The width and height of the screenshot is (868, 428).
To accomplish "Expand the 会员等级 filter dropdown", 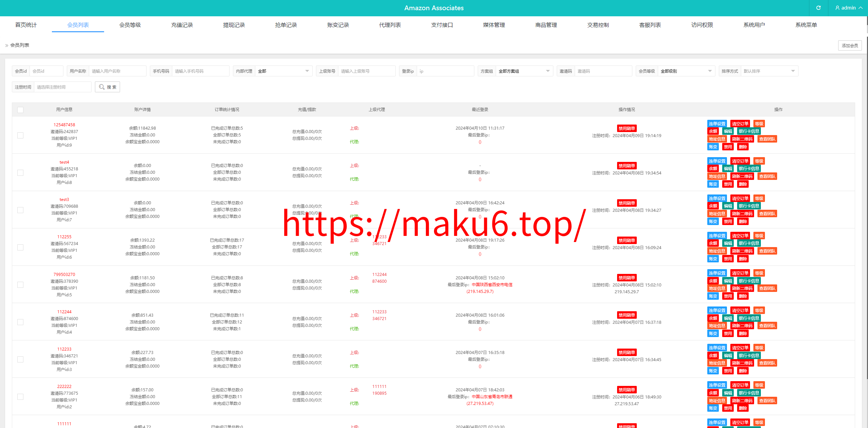I will (x=686, y=71).
